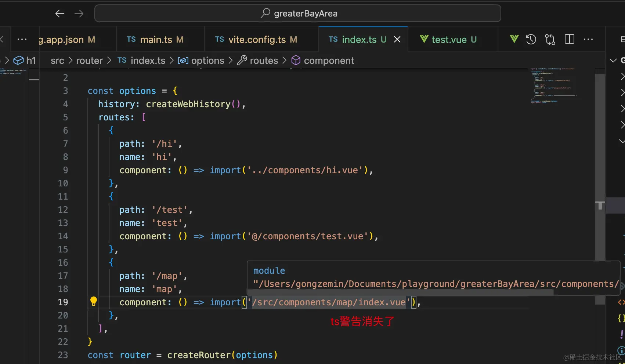
Task: Open the greaterBayArea search box
Action: [x=298, y=14]
